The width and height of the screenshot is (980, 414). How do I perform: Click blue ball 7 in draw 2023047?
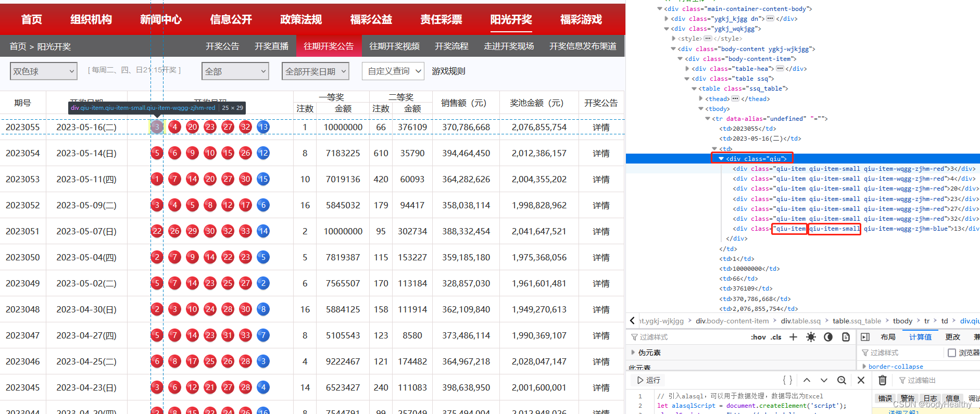point(263,335)
